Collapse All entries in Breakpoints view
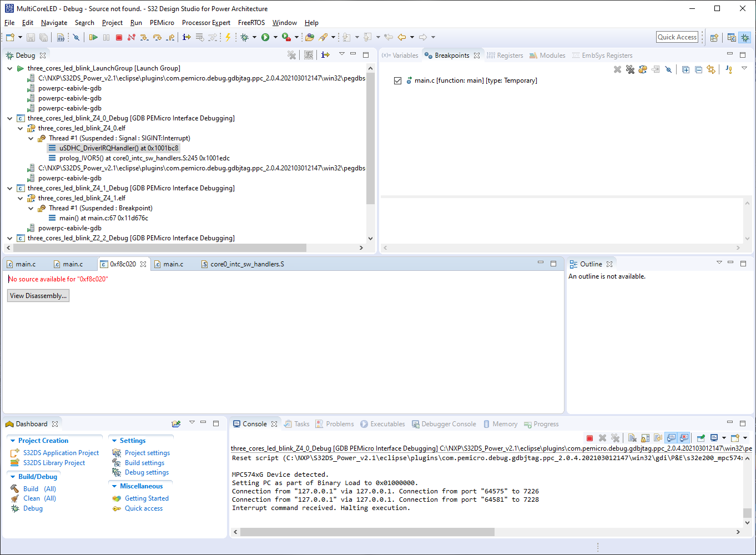 click(699, 69)
